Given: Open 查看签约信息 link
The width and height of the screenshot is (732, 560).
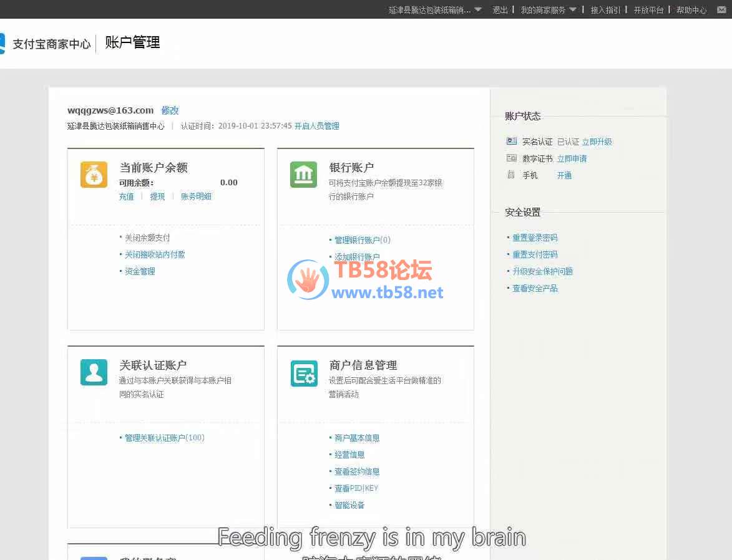Looking at the screenshot, I should pyautogui.click(x=357, y=471).
